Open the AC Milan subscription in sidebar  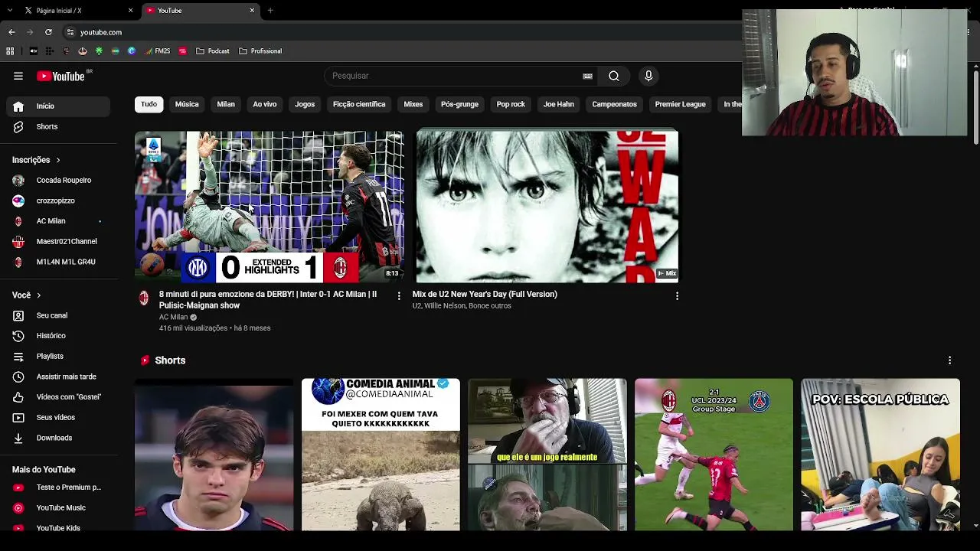[58, 221]
